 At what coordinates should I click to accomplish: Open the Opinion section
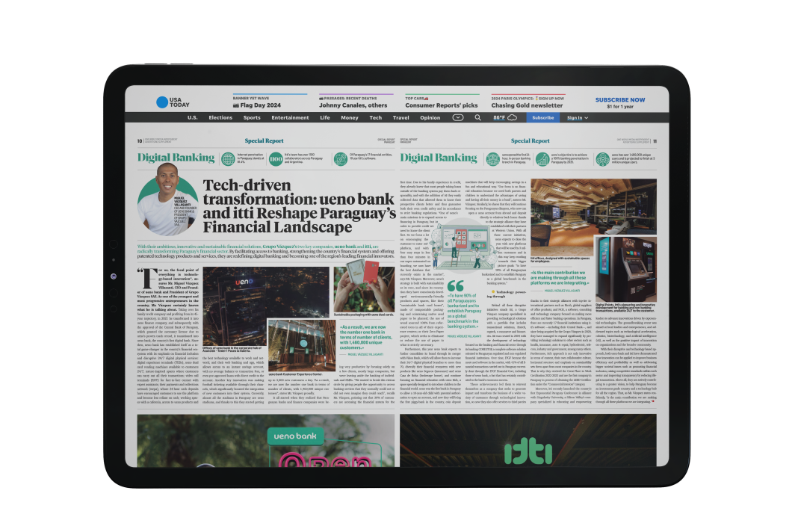pos(430,117)
